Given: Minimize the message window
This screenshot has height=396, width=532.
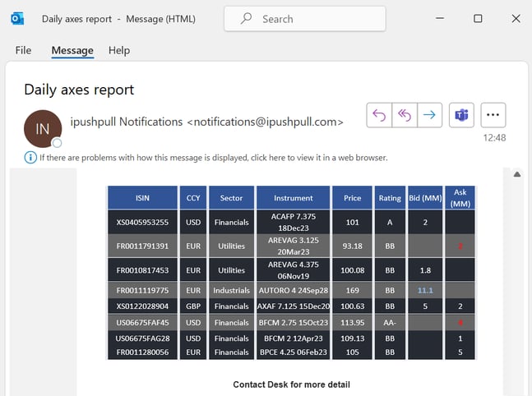Looking at the screenshot, I should coord(440,18).
